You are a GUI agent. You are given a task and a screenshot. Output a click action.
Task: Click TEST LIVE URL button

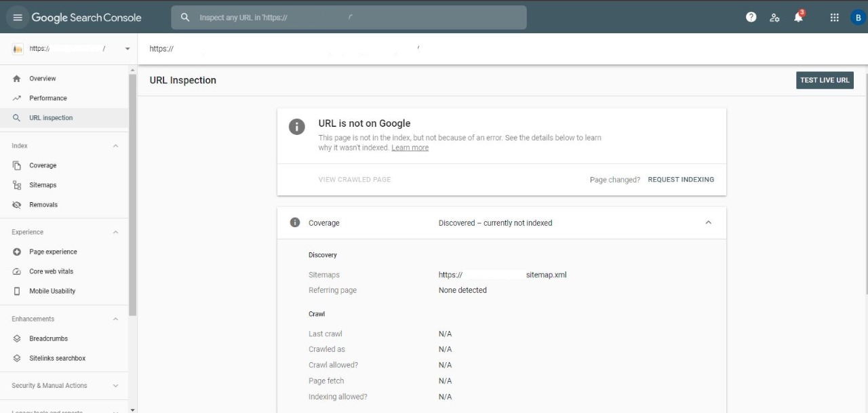[x=825, y=80]
